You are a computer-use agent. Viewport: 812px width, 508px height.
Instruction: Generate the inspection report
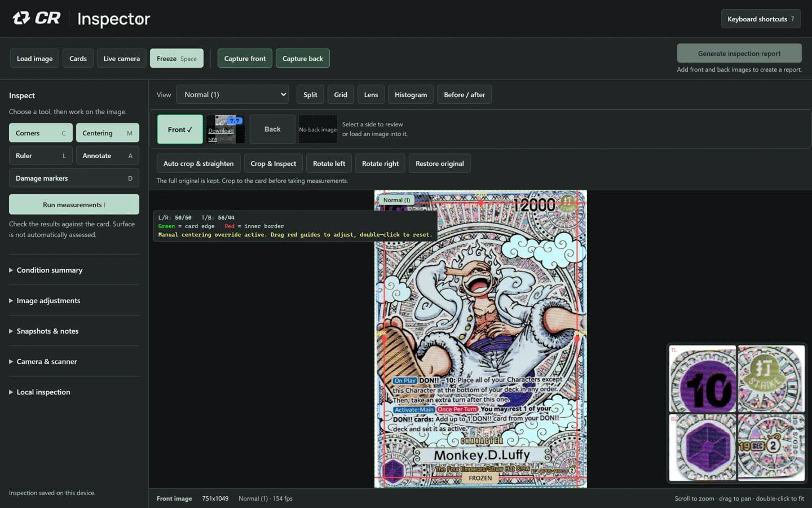click(739, 53)
